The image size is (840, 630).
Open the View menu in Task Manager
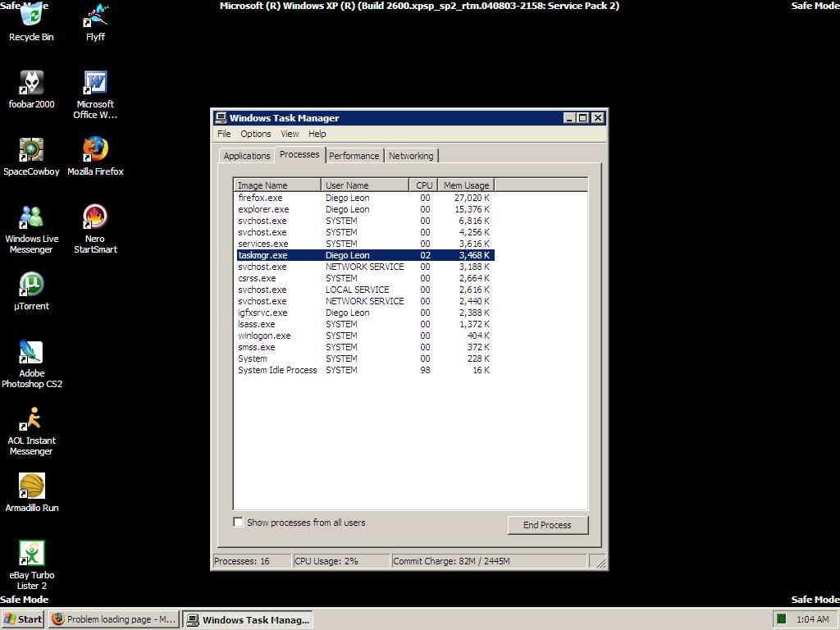290,134
